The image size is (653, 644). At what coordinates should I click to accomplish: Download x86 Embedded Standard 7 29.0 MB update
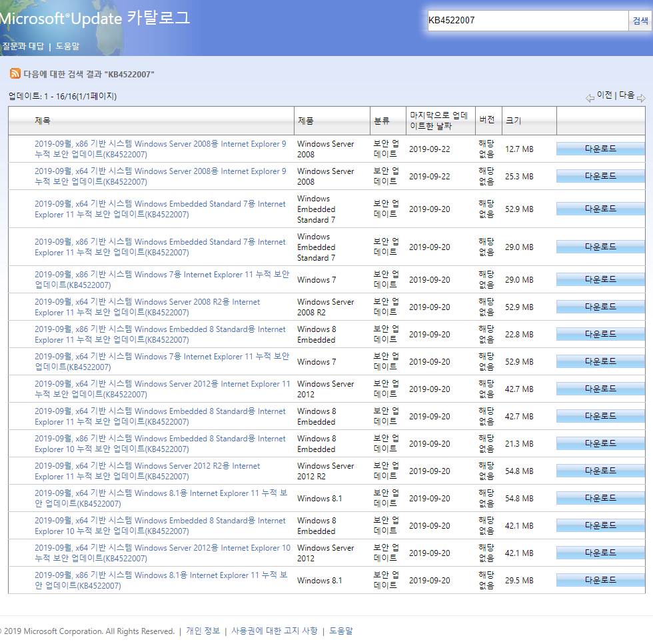click(600, 247)
